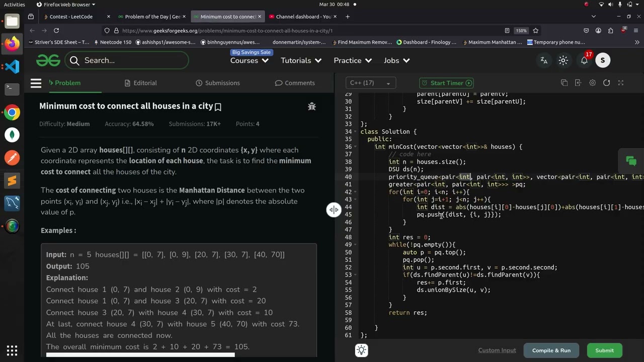Bookmark the problem using bookmark icon
The width and height of the screenshot is (644, 362).
[218, 107]
